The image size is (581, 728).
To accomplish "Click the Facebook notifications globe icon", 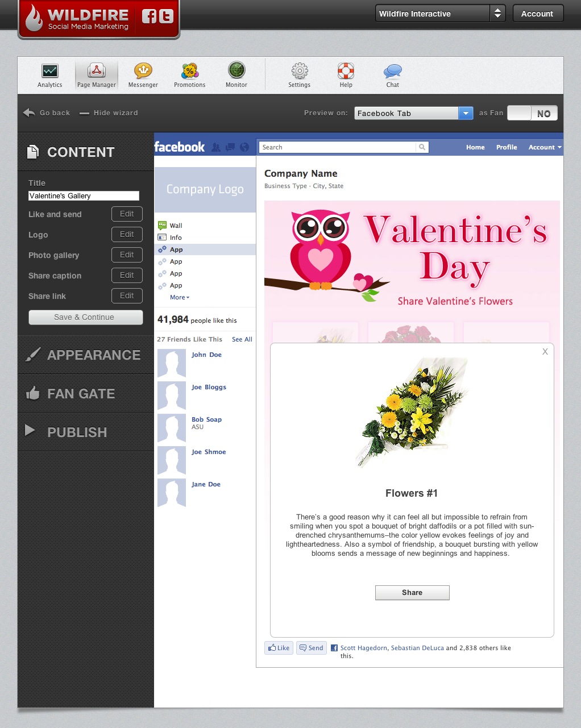I will 244,147.
